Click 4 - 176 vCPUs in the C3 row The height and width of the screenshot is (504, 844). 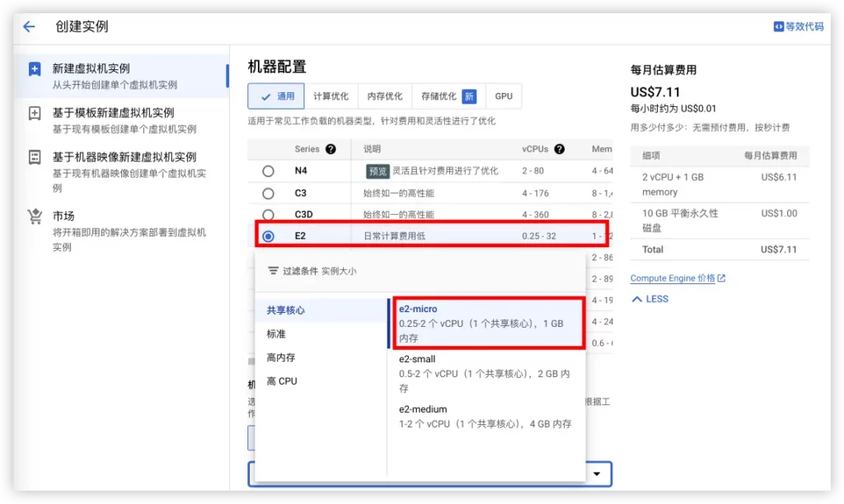click(535, 193)
